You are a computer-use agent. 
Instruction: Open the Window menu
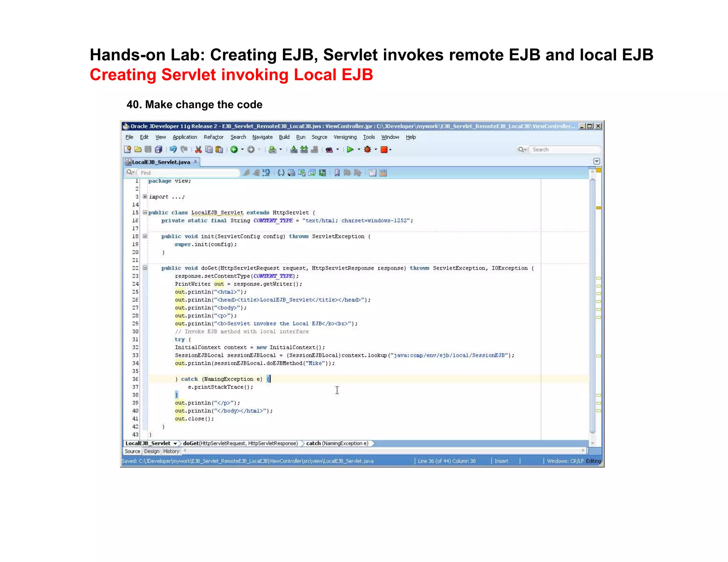[390, 137]
